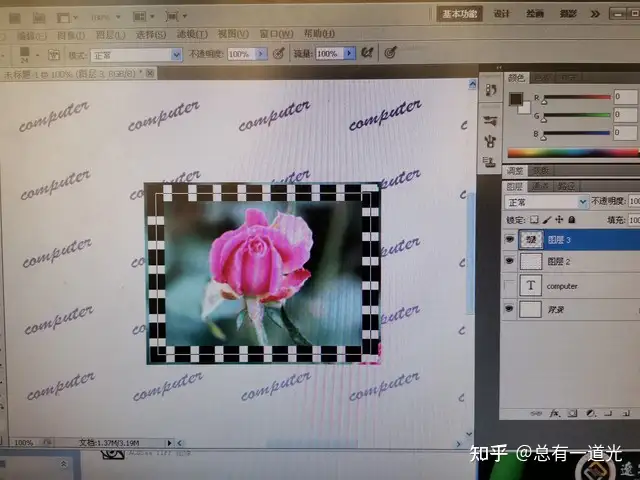Screen dimensions: 640x480
Task: Open status bar info arrow menu
Action: (x=169, y=442)
